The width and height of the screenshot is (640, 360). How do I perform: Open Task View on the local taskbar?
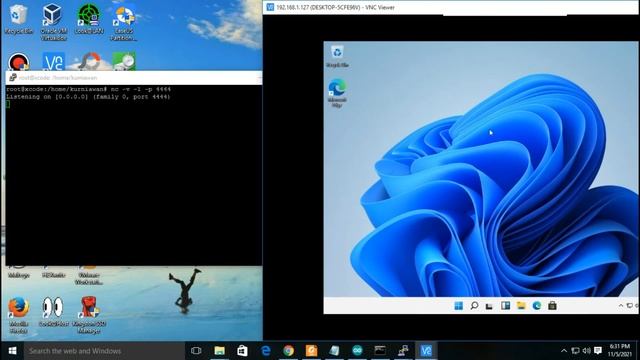click(x=196, y=351)
